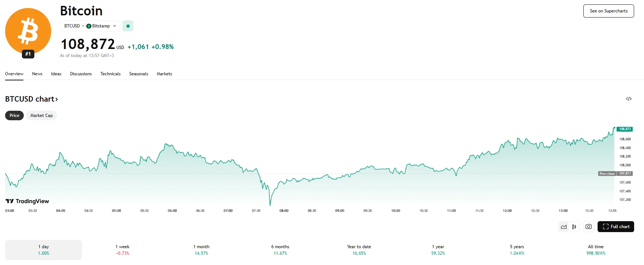
Task: Select the 1 week time range
Action: [x=122, y=250]
